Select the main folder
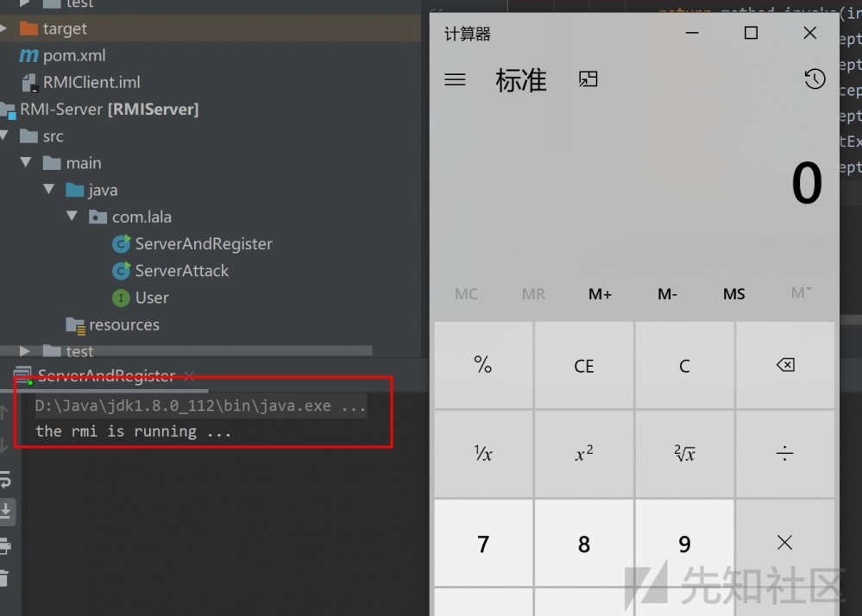The width and height of the screenshot is (862, 616). 84,163
